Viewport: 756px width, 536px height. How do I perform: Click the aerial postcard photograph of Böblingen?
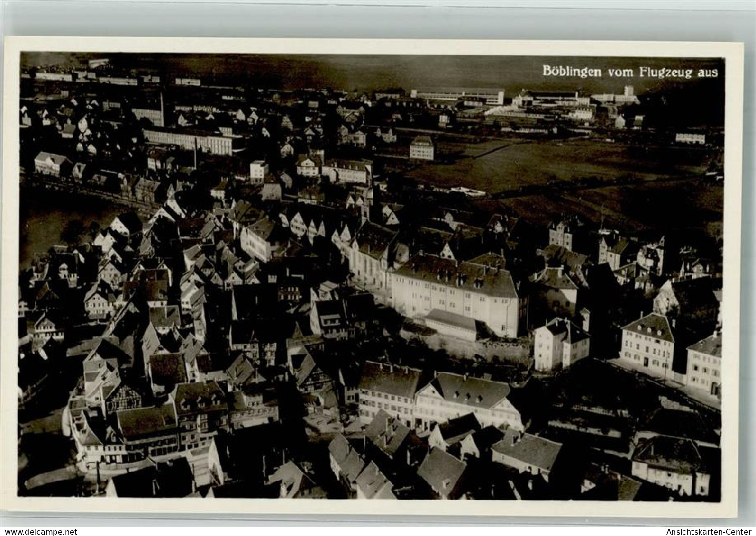coord(371,276)
